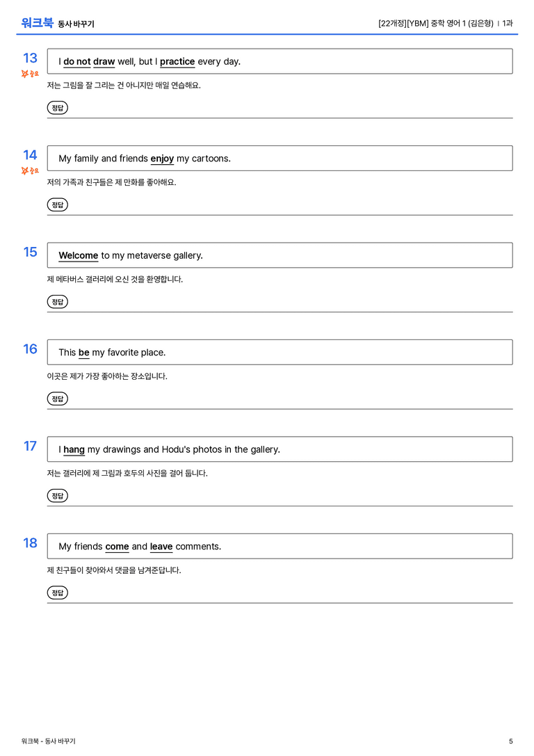Click the underlined word 'practice' in sentence 13

point(177,62)
